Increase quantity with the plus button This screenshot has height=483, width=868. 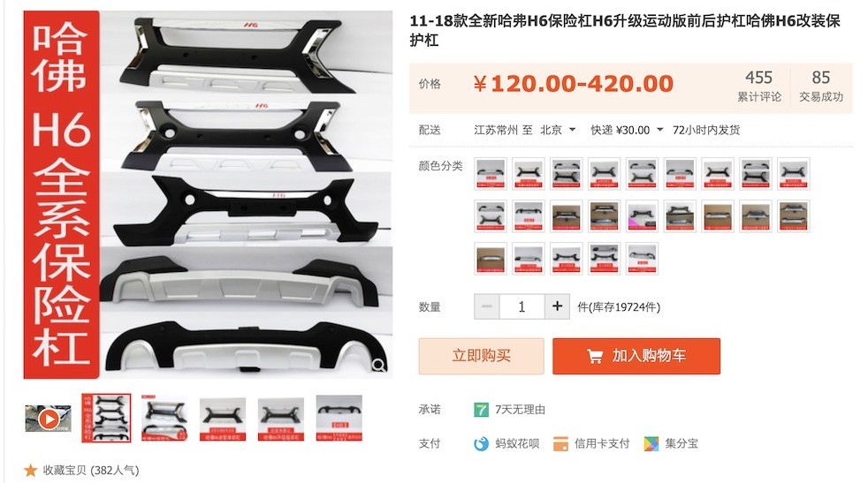click(557, 306)
